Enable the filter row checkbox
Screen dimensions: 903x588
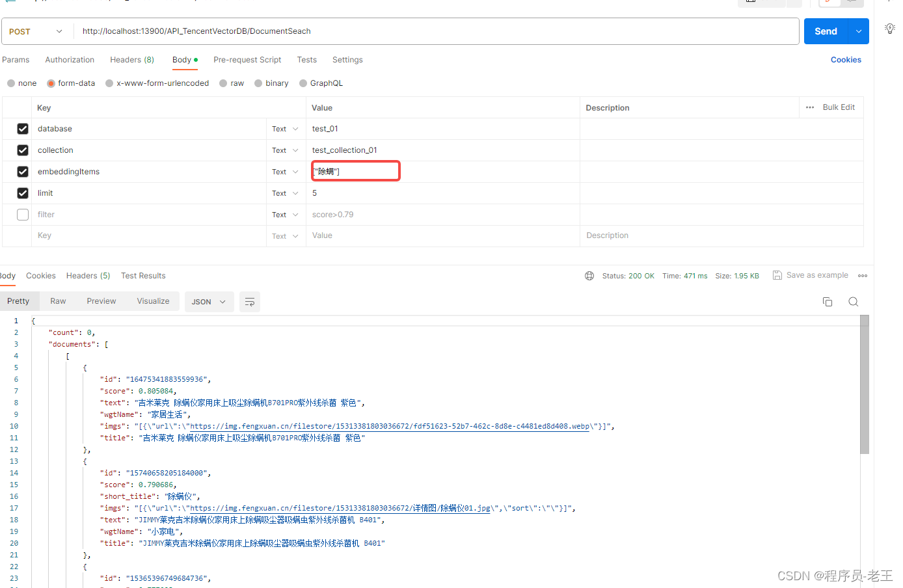pos(23,215)
